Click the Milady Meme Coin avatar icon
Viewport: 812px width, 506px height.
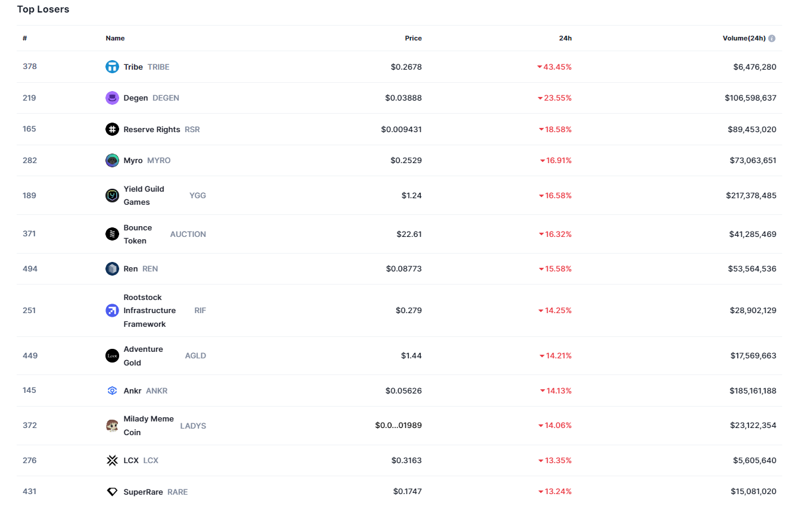coord(112,426)
